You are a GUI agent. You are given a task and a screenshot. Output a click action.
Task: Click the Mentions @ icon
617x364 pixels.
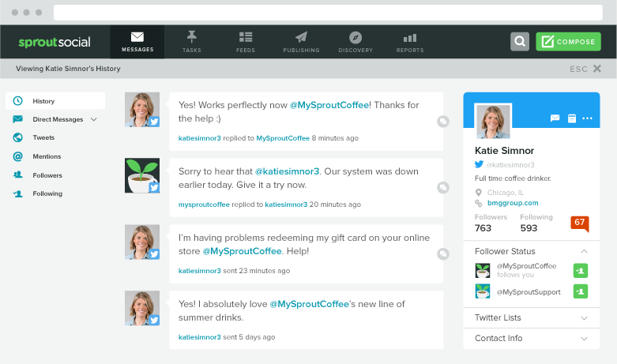coord(17,156)
